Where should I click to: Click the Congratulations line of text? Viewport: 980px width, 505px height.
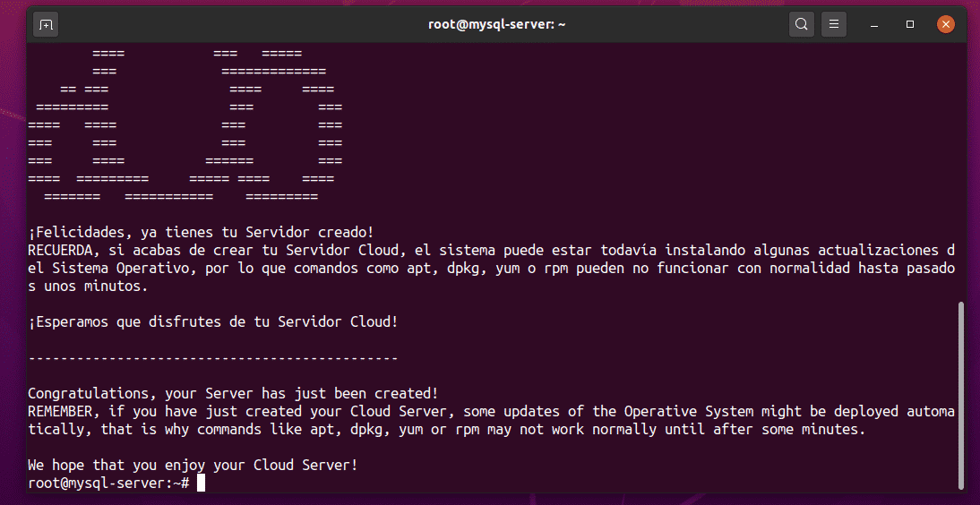tap(233, 393)
